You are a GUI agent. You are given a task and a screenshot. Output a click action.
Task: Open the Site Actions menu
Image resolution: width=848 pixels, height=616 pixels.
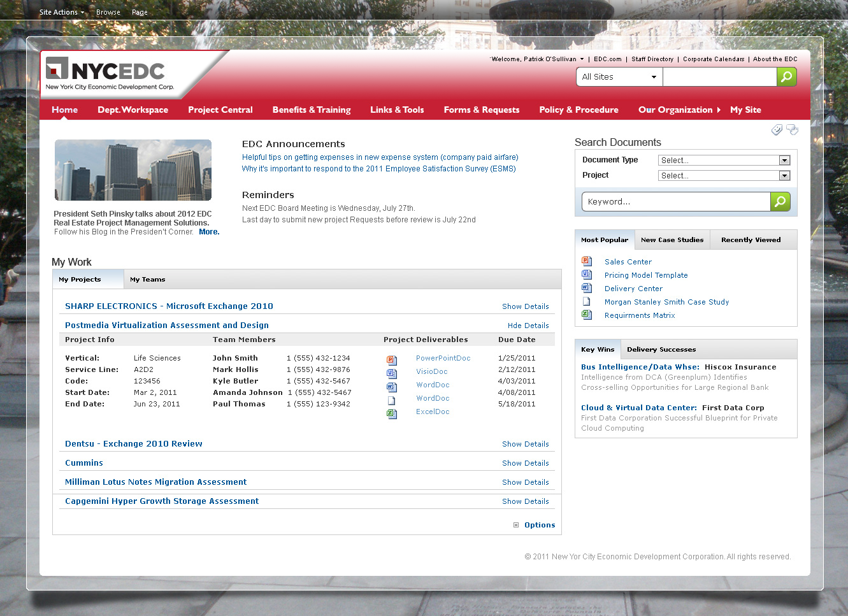(x=62, y=12)
